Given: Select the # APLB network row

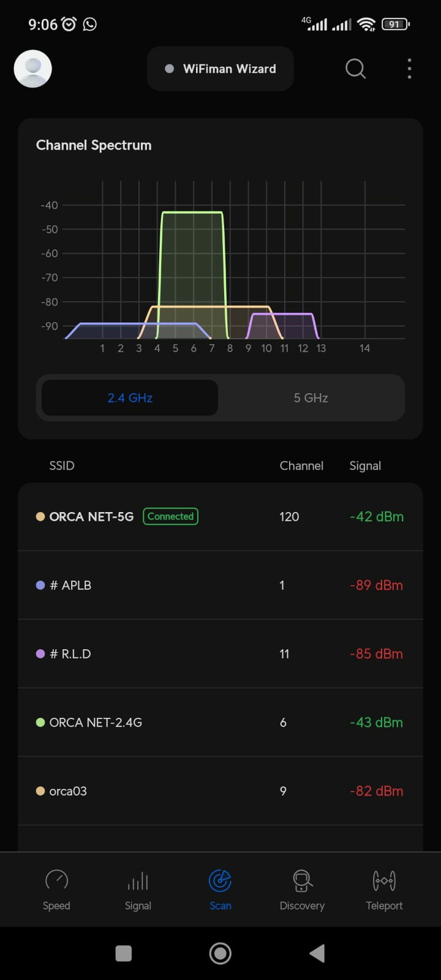Looking at the screenshot, I should [x=221, y=586].
